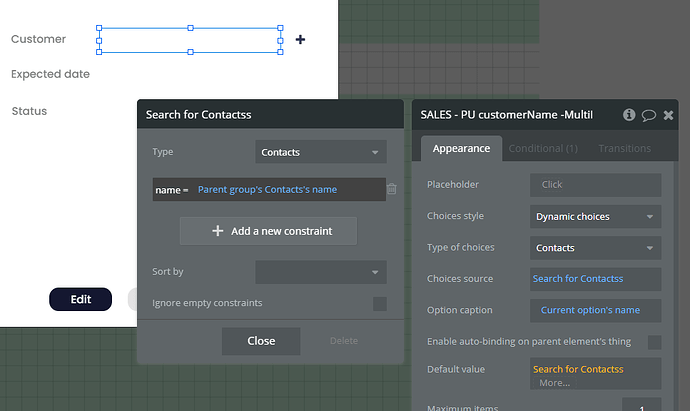Edit Parent group's Contacts's name expression

(x=267, y=190)
